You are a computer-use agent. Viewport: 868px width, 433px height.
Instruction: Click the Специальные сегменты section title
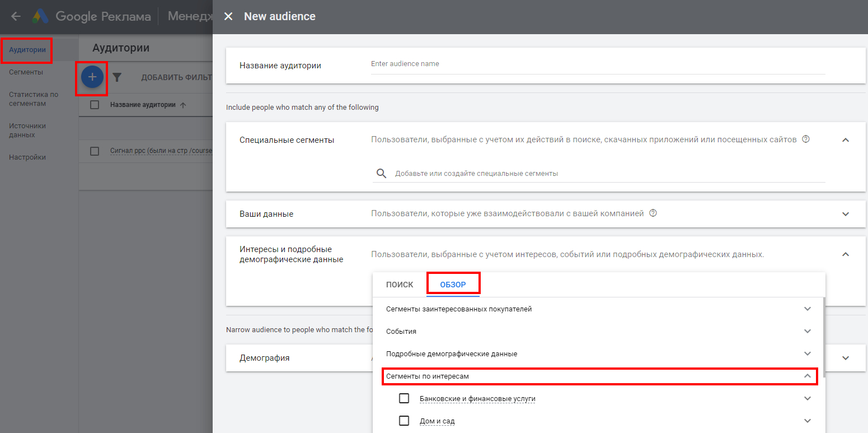point(287,140)
